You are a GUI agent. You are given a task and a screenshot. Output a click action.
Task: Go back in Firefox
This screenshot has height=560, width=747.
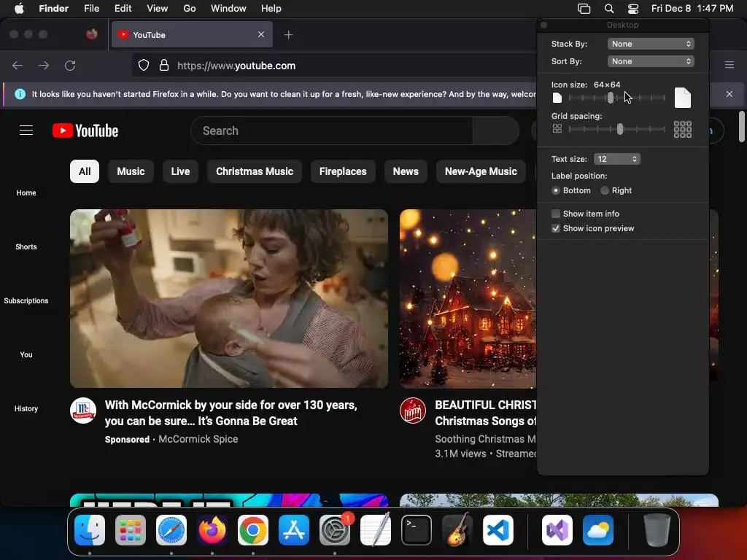click(x=18, y=65)
